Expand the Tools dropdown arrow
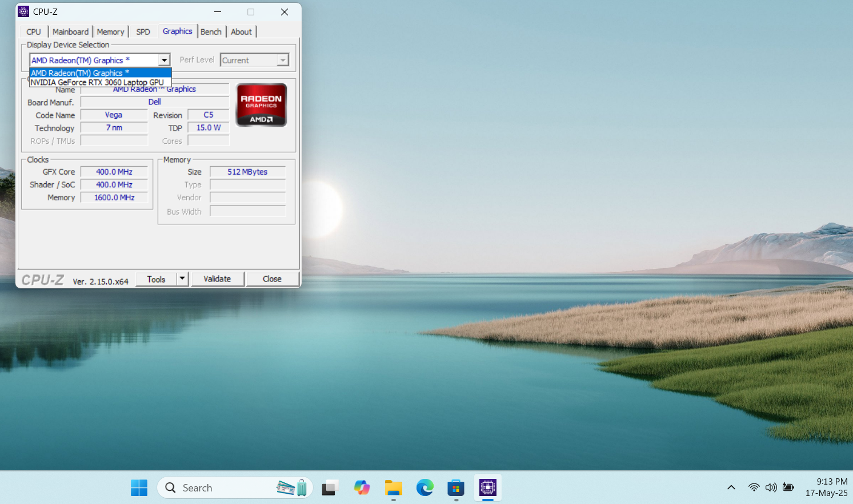Viewport: 853px width, 504px height. click(x=182, y=279)
